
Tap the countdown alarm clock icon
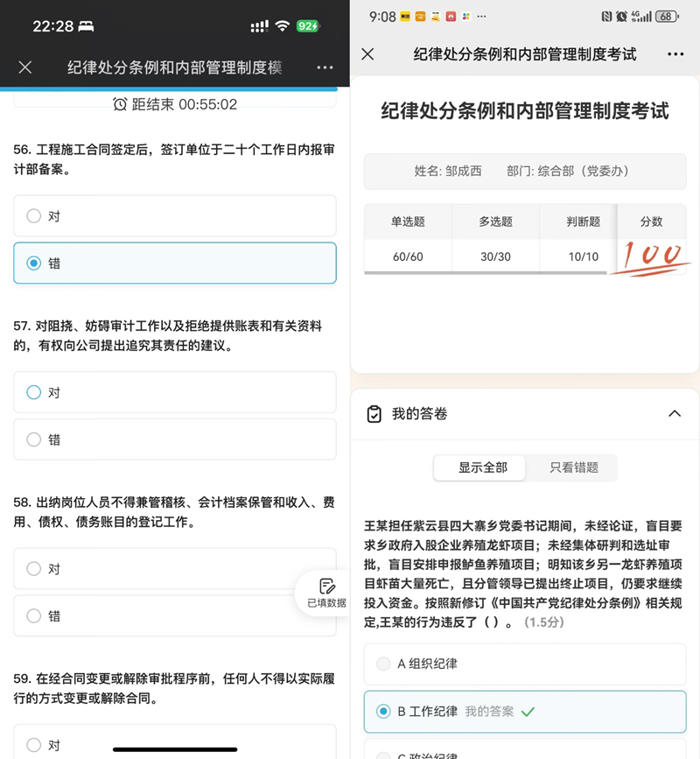(x=120, y=104)
